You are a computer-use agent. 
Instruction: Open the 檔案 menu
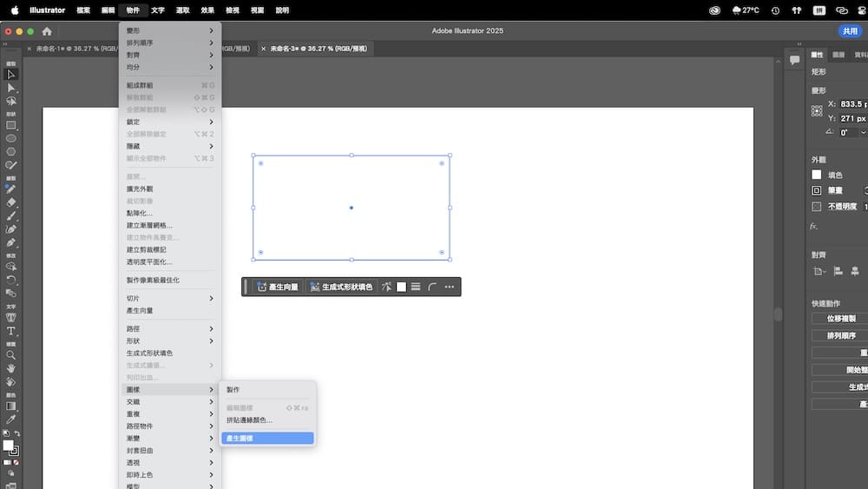coord(83,10)
